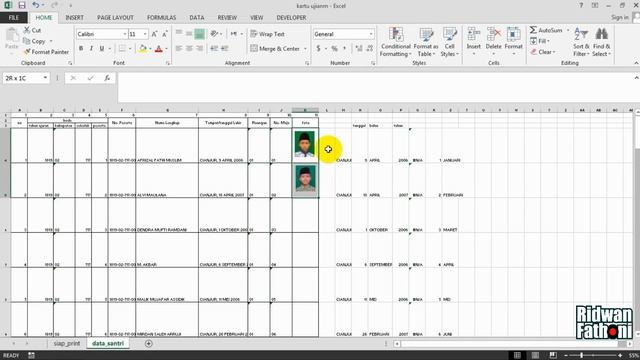This screenshot has height=360, width=640.
Task: Click Decrease Decimal icon
Action: (369, 49)
